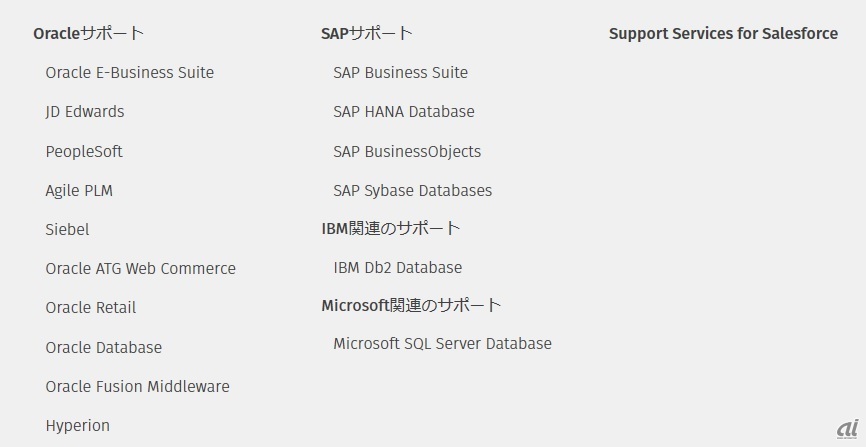Open the Agile PLM link
The height and width of the screenshot is (447, 866).
[x=79, y=191]
